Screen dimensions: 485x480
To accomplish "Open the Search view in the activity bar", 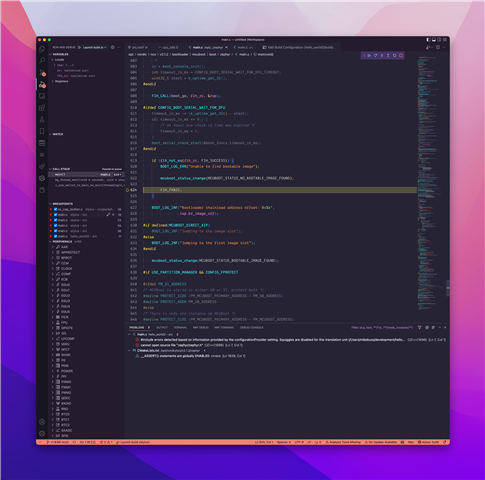I will 42,61.
